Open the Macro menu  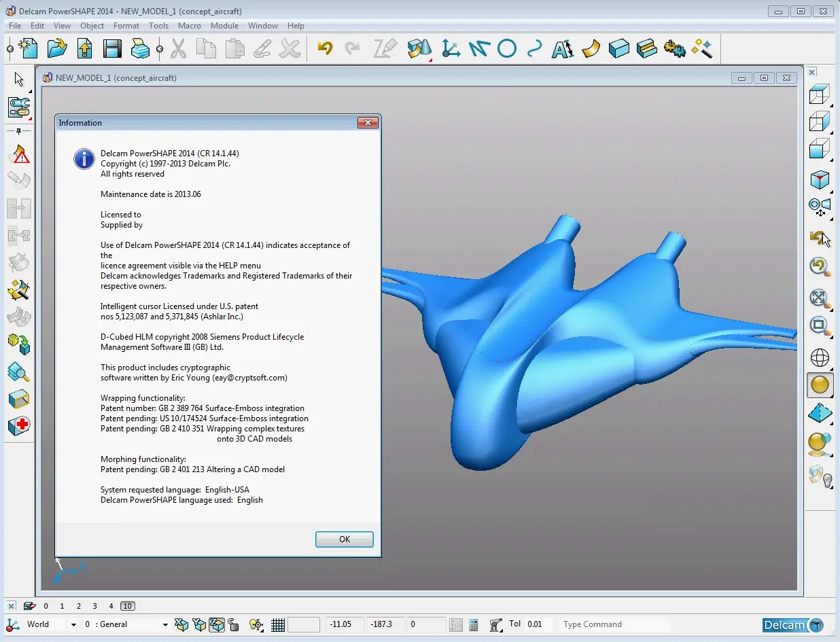190,26
